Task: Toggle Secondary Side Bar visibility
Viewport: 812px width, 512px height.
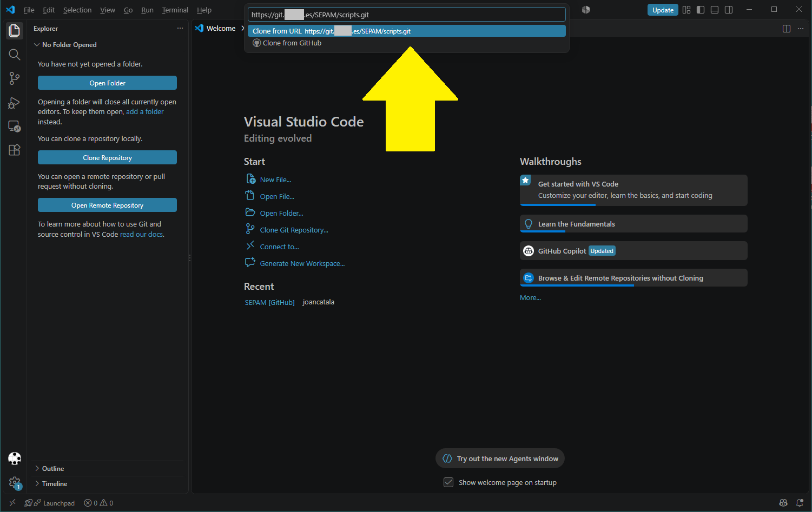Action: tap(729, 10)
